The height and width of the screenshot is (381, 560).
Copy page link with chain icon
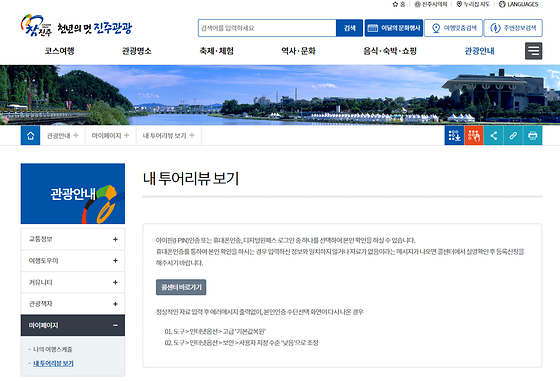513,135
